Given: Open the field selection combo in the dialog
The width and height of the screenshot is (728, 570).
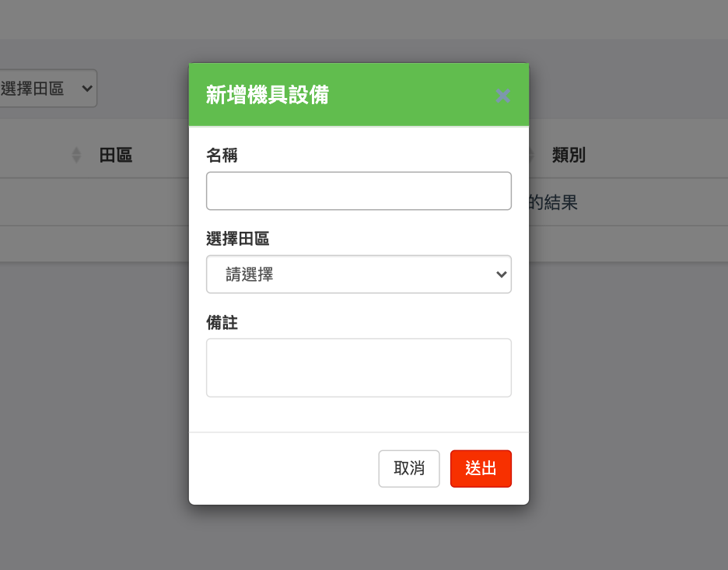Looking at the screenshot, I should (x=359, y=274).
